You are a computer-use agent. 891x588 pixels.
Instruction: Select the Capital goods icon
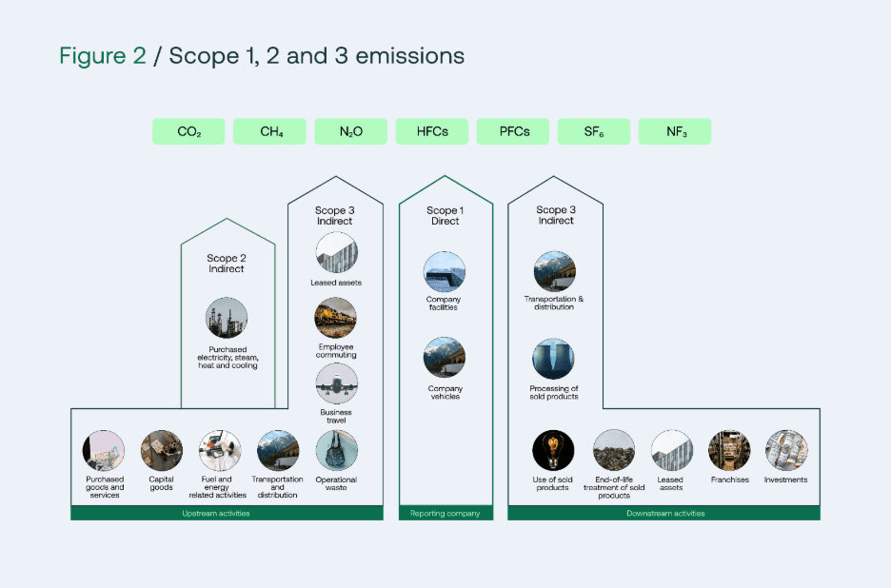click(x=161, y=450)
